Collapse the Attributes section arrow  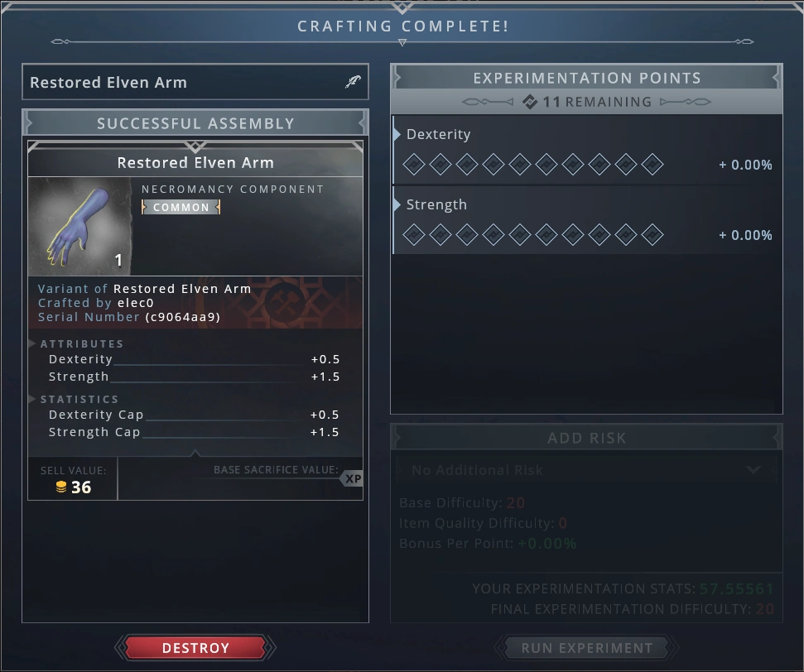(x=31, y=343)
